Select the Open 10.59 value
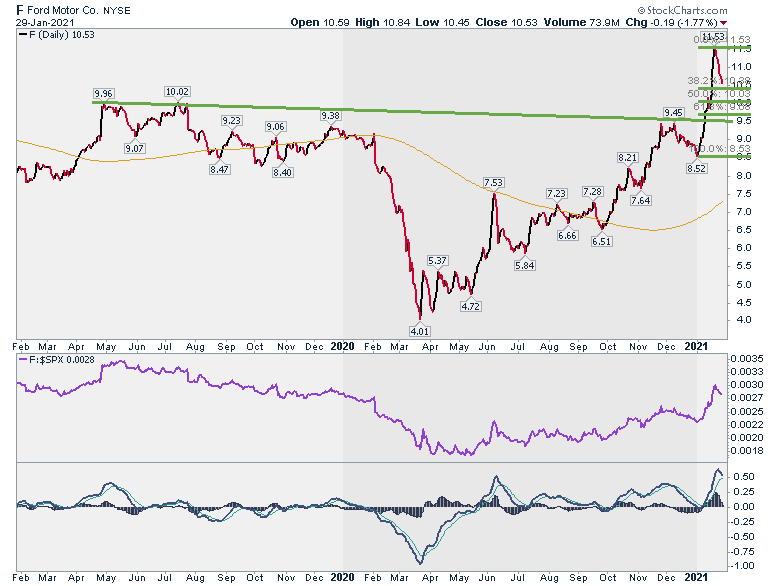Image resolution: width=780 pixels, height=586 pixels. pyautogui.click(x=320, y=22)
